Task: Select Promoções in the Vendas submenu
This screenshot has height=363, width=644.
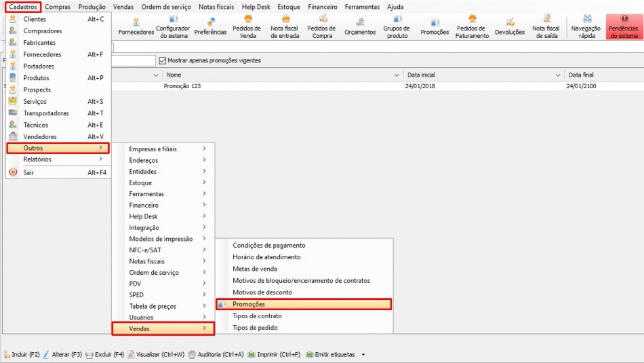Action: pyautogui.click(x=303, y=305)
